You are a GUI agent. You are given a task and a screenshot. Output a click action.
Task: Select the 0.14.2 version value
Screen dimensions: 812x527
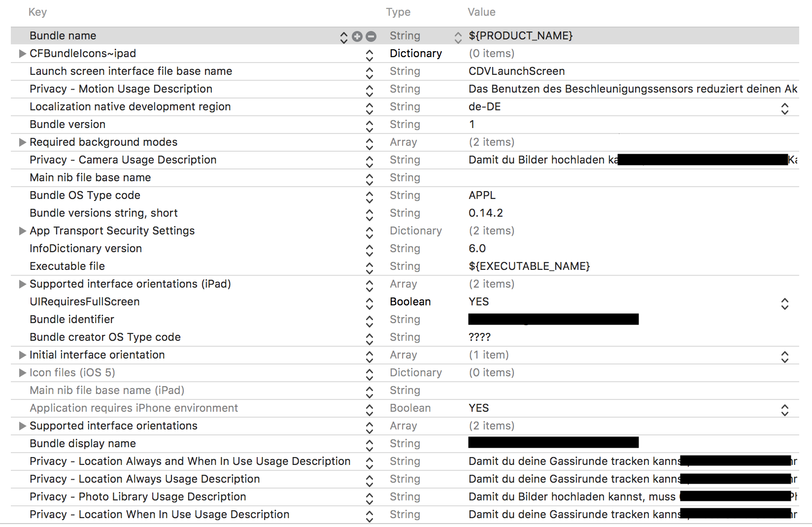pos(486,213)
